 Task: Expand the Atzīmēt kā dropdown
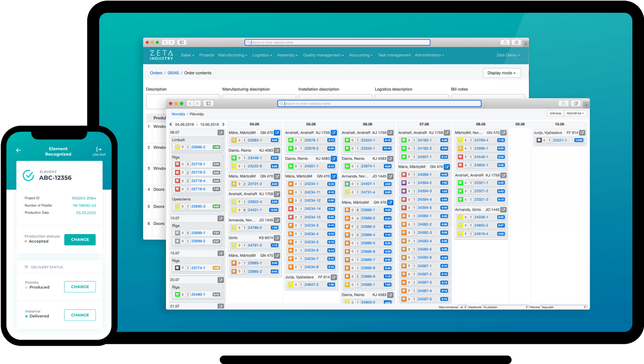[575, 113]
